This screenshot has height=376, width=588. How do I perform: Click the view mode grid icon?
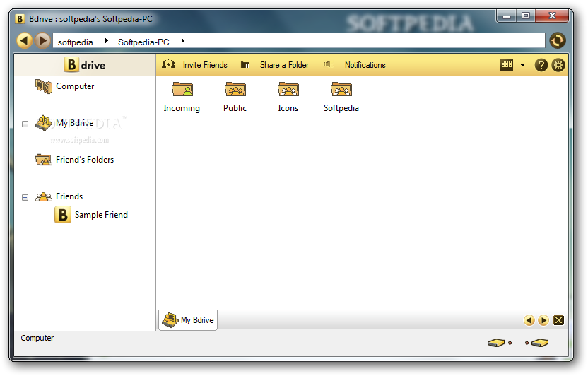pyautogui.click(x=507, y=65)
